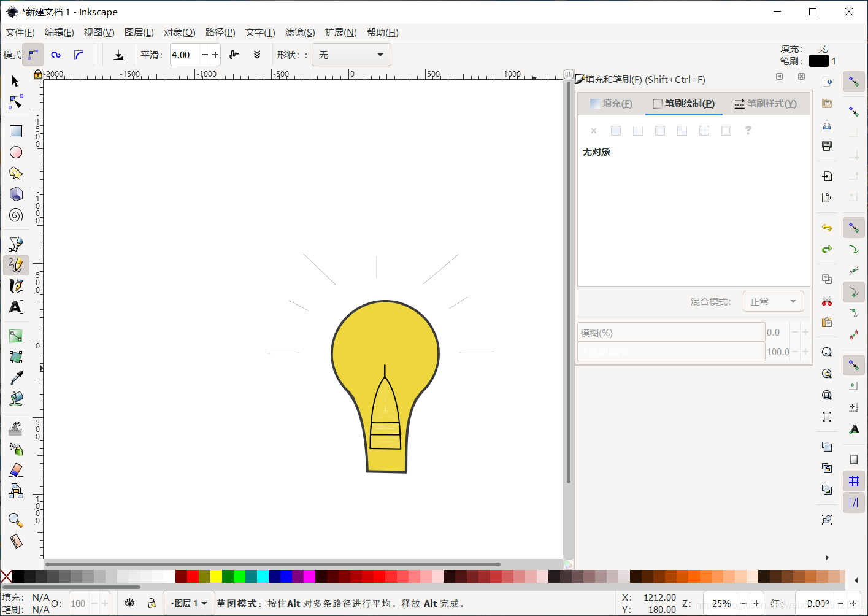Image resolution: width=868 pixels, height=616 pixels.
Task: Select the Gradient tool
Action: tap(16, 336)
